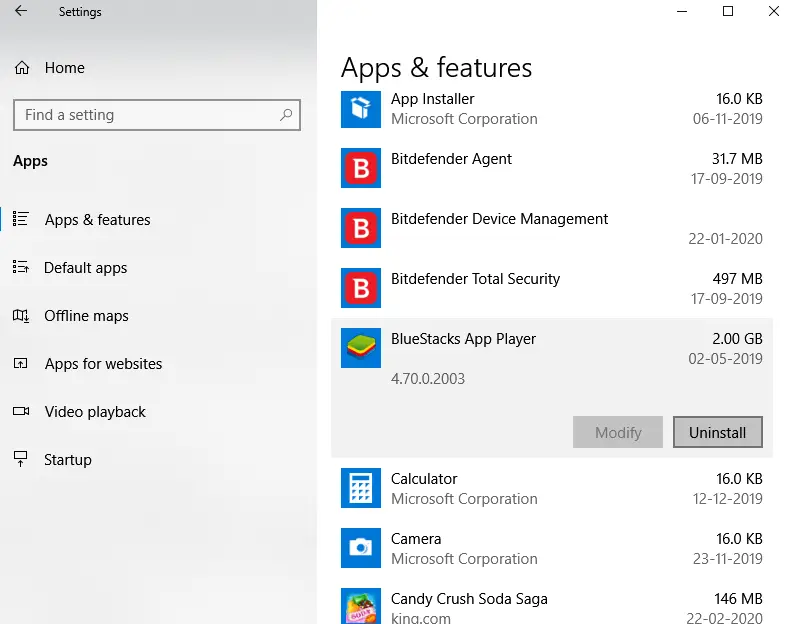
Task: Click the 146 MB size value
Action: 738,599
